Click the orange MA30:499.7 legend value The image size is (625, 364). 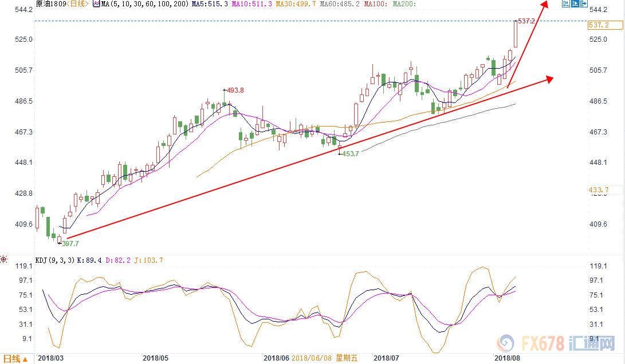(296, 4)
